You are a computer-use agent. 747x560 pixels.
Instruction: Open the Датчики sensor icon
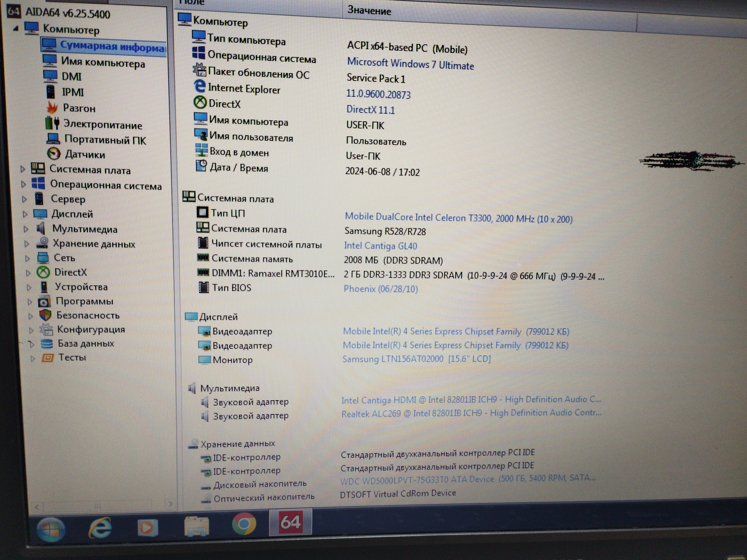pyautogui.click(x=54, y=154)
